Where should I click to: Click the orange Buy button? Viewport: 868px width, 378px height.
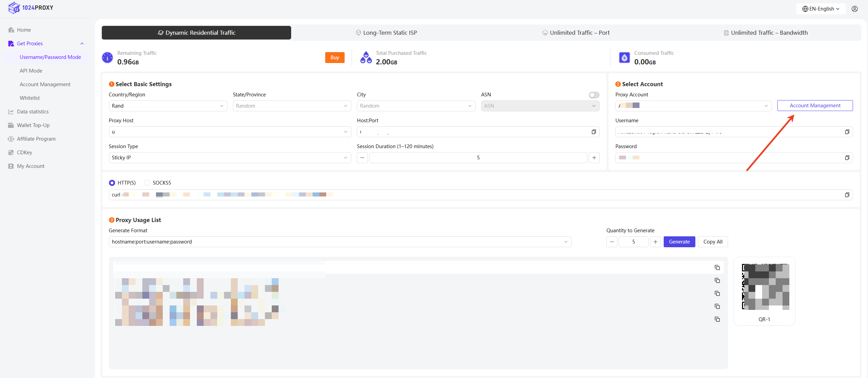click(x=334, y=58)
